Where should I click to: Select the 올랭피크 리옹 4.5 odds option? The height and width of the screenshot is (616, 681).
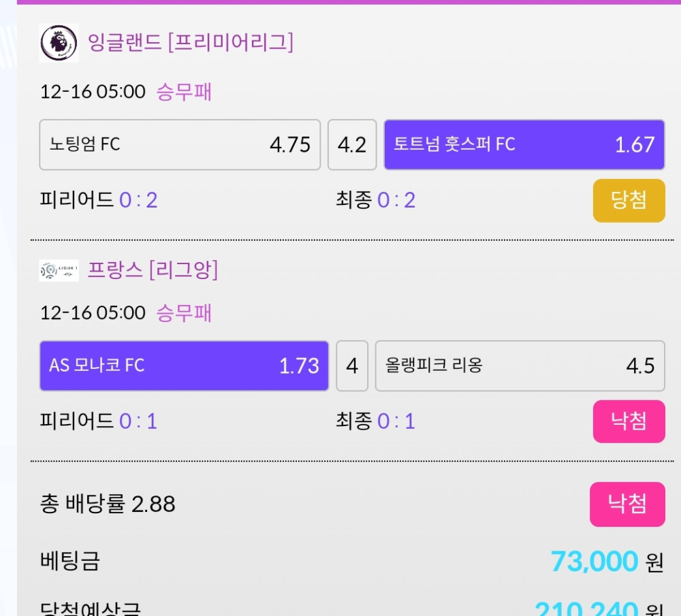[520, 366]
